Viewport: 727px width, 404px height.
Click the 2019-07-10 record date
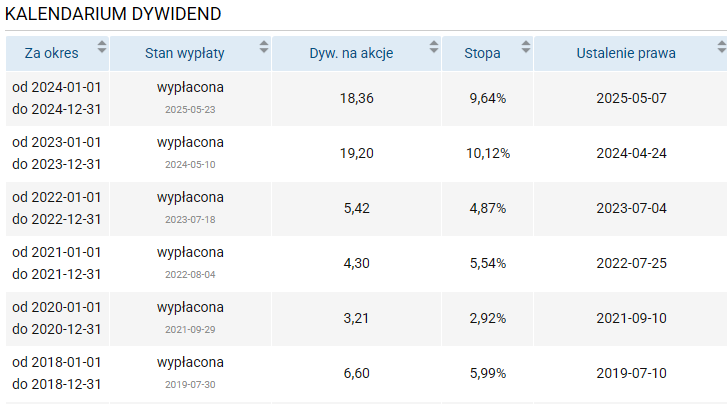[630, 373]
